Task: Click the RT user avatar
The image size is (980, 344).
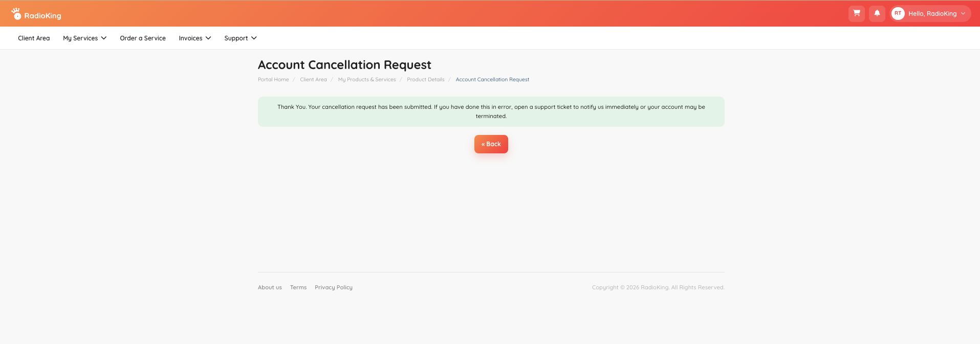Action: click(x=898, y=14)
